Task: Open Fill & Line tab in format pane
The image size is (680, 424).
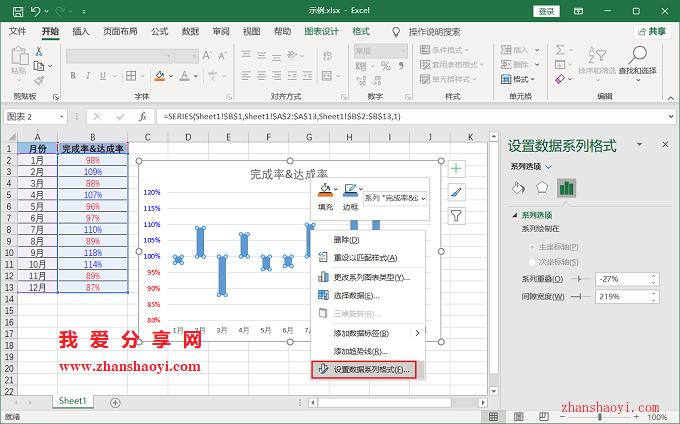Action: [518, 188]
